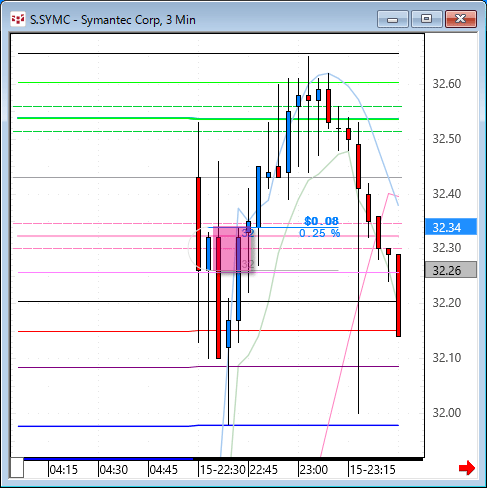Viewport: 487px width, 488px height.
Task: Click the 32.00 price axis label
Action: (x=446, y=413)
